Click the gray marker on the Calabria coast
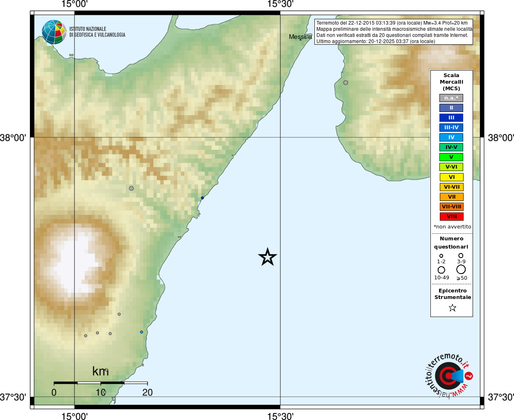Viewport: 514px width, 420px height. point(346,82)
